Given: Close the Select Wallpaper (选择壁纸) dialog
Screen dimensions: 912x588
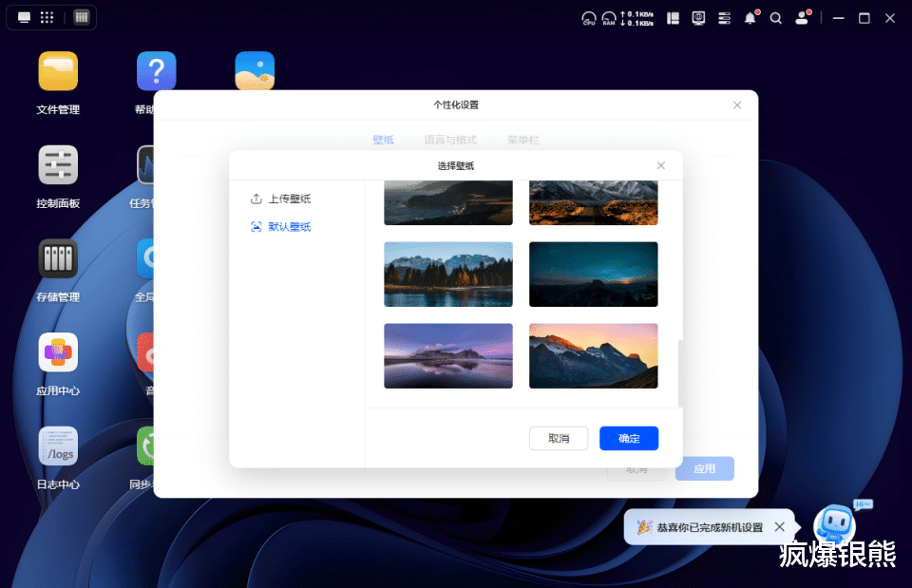Looking at the screenshot, I should tap(661, 165).
